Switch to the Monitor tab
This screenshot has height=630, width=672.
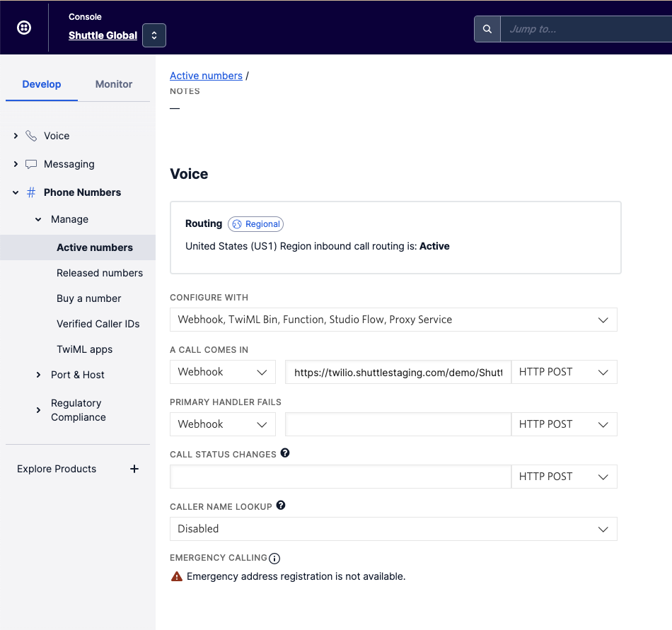114,84
